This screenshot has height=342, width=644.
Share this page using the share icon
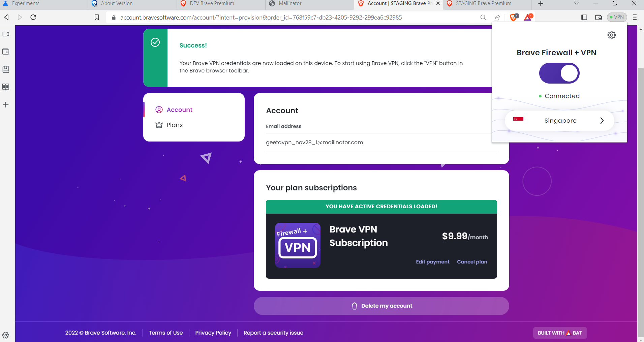tap(497, 17)
